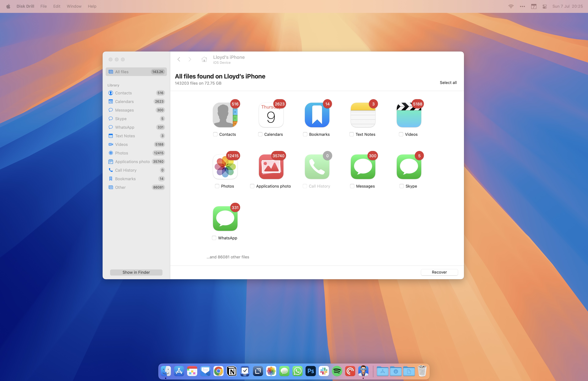The image size is (588, 381).
Task: Select Contacts in sidebar Library
Action: pos(136,93)
